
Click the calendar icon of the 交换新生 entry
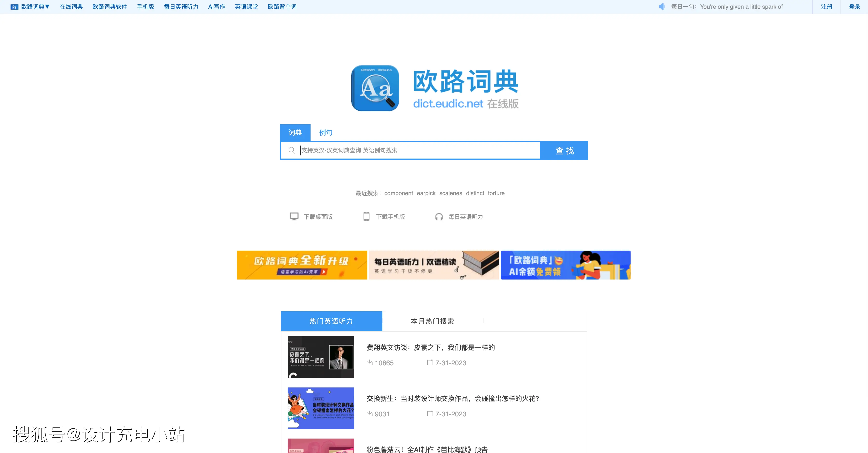[430, 413]
